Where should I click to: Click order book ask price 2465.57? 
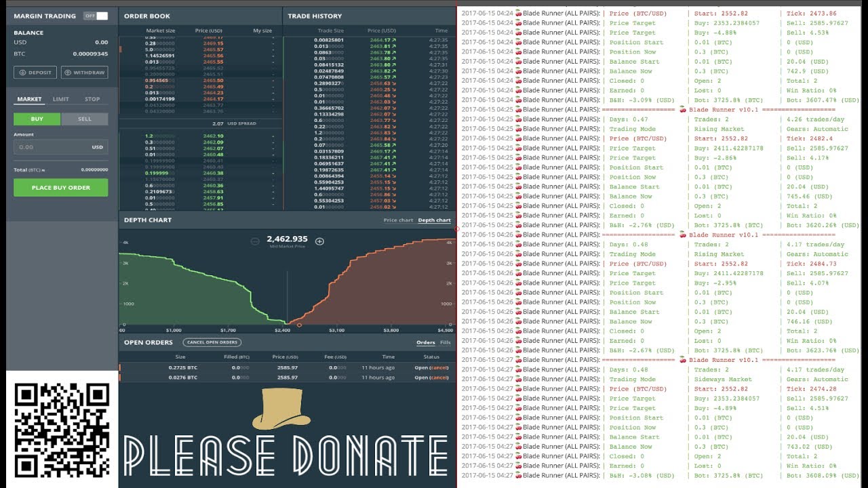(x=214, y=49)
